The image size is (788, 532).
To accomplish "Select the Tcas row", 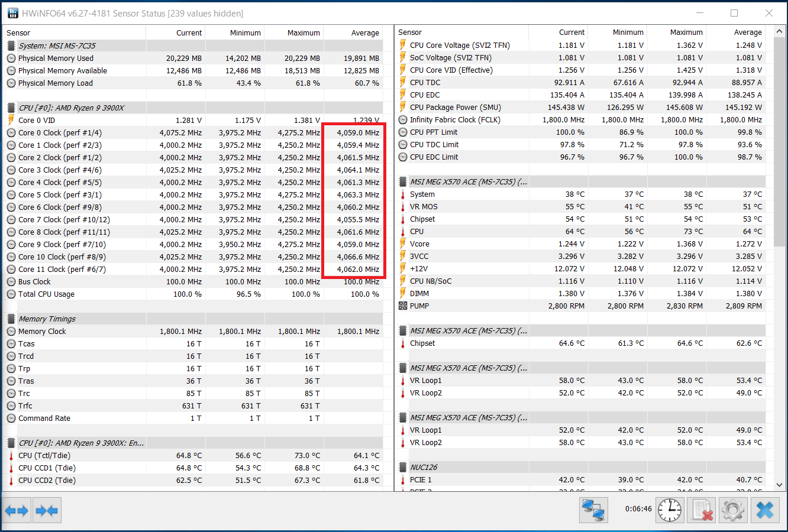I will click(x=193, y=343).
